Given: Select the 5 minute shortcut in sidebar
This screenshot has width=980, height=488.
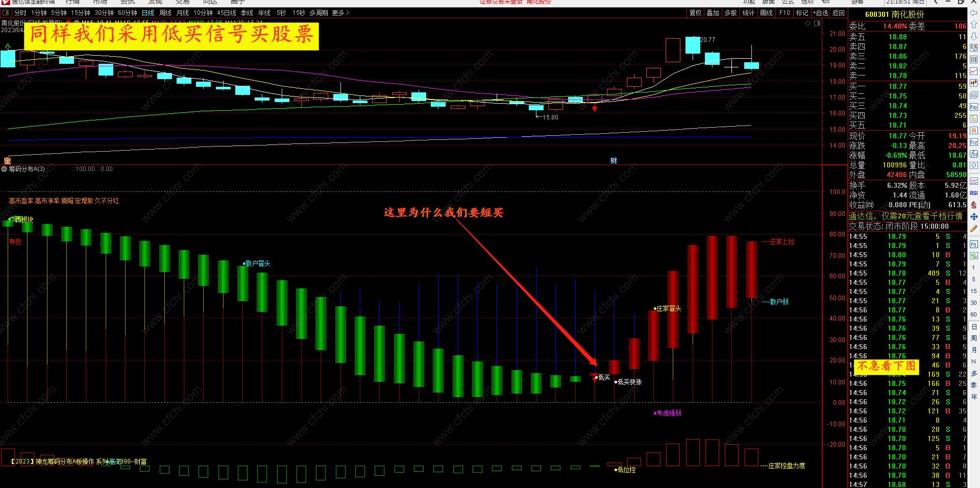Looking at the screenshot, I should (973, 279).
